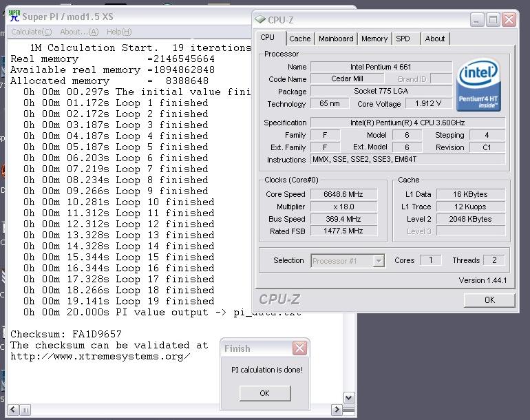This screenshot has height=420, width=530.
Task: Click the Super PI scroll right arrow
Action: pos(337,410)
